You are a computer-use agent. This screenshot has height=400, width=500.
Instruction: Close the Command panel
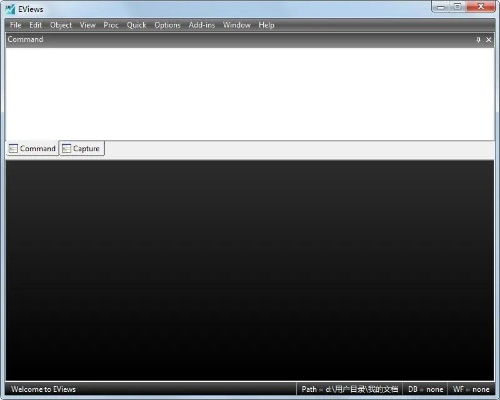point(489,40)
